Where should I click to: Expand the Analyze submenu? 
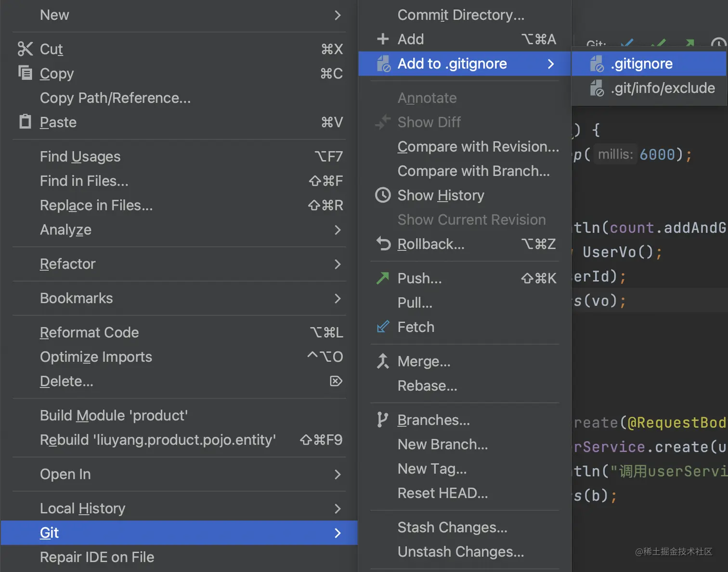point(338,230)
